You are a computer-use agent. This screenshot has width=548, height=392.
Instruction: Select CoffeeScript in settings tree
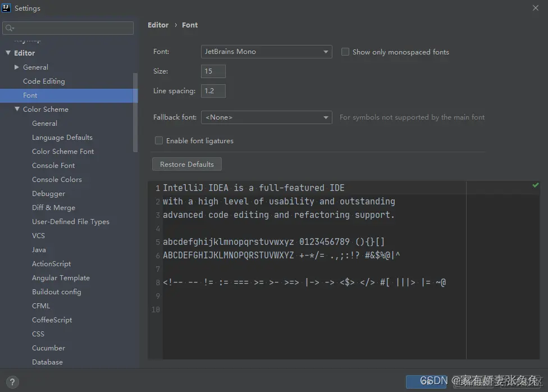coord(52,320)
